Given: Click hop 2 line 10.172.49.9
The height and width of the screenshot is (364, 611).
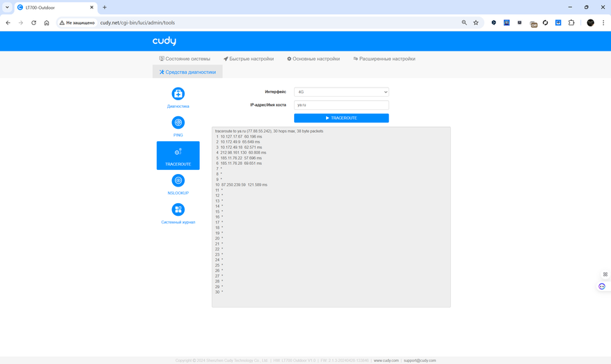Looking at the screenshot, I should tap(238, 142).
